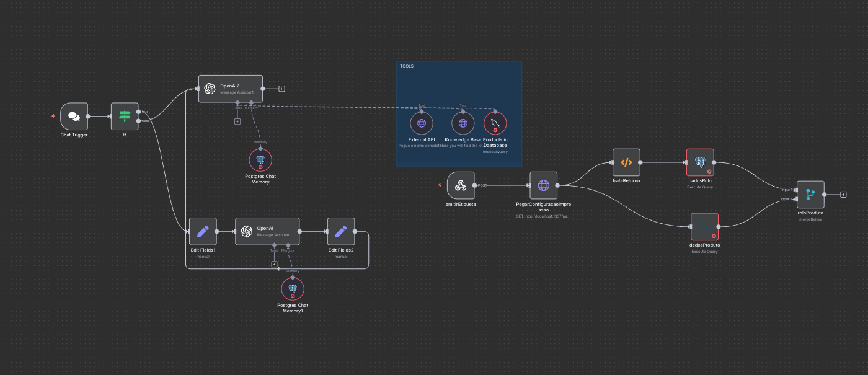This screenshot has height=375, width=868.
Task: Select the Postgres Chat Memory node
Action: [x=260, y=160]
